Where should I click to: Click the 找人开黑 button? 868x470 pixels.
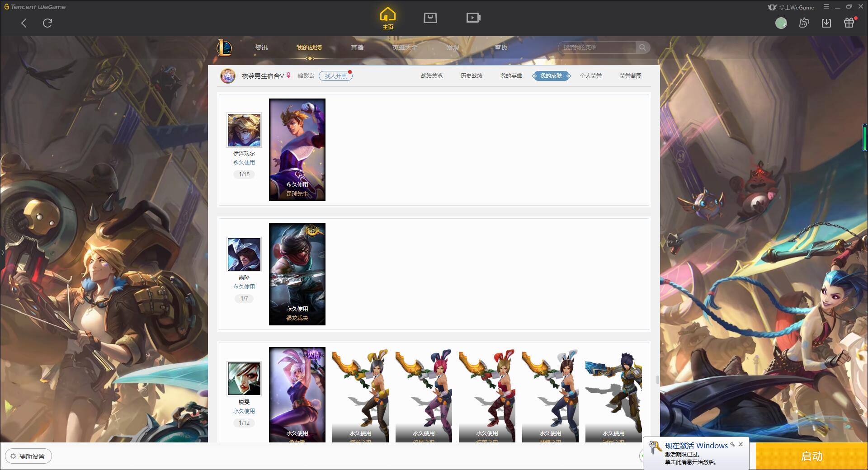coord(335,76)
